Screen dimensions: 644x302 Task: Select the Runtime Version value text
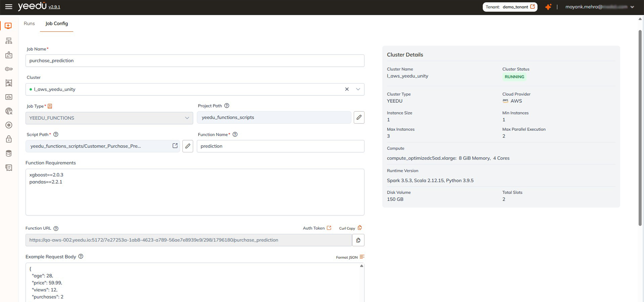[430, 181]
